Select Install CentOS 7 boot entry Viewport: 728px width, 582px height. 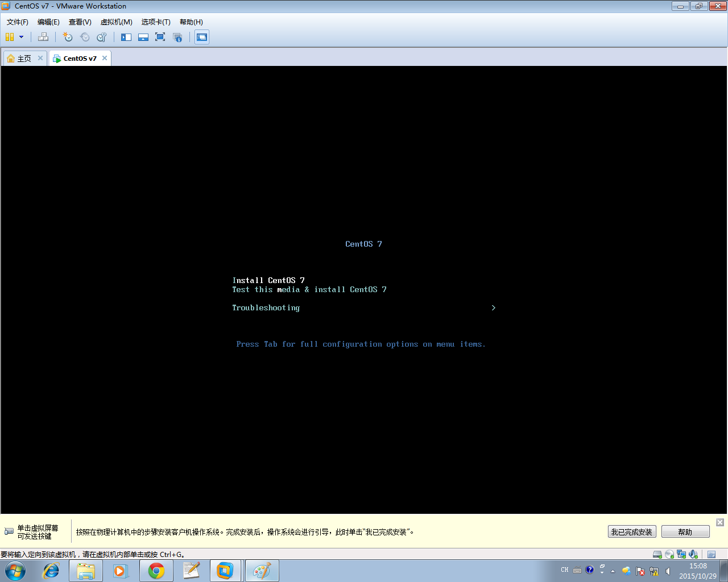pos(268,280)
